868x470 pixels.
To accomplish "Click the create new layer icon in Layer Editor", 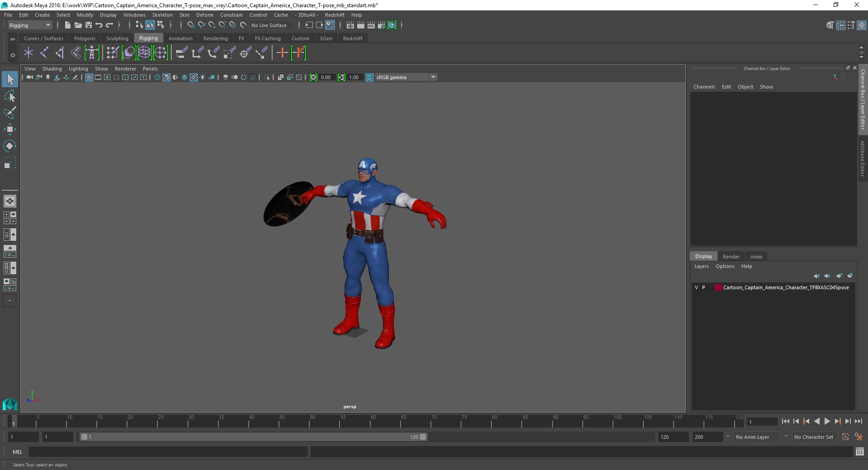I will tap(839, 276).
